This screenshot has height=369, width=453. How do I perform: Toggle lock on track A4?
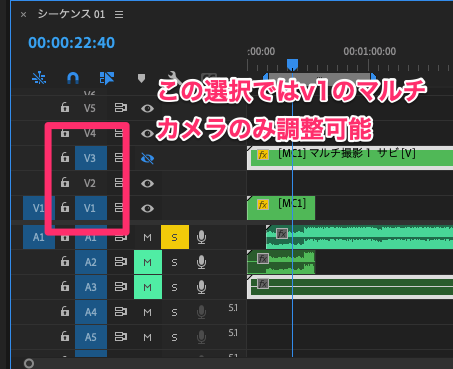pyautogui.click(x=65, y=311)
